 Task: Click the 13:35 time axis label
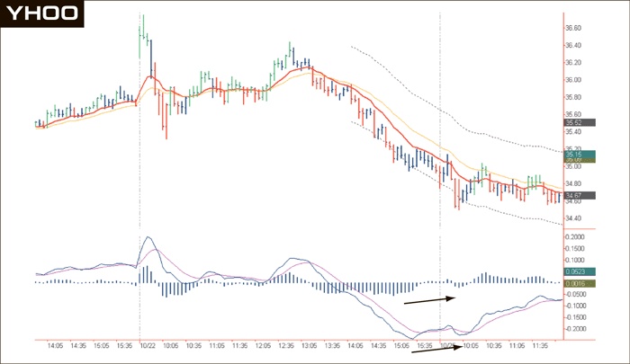pyautogui.click(x=332, y=345)
